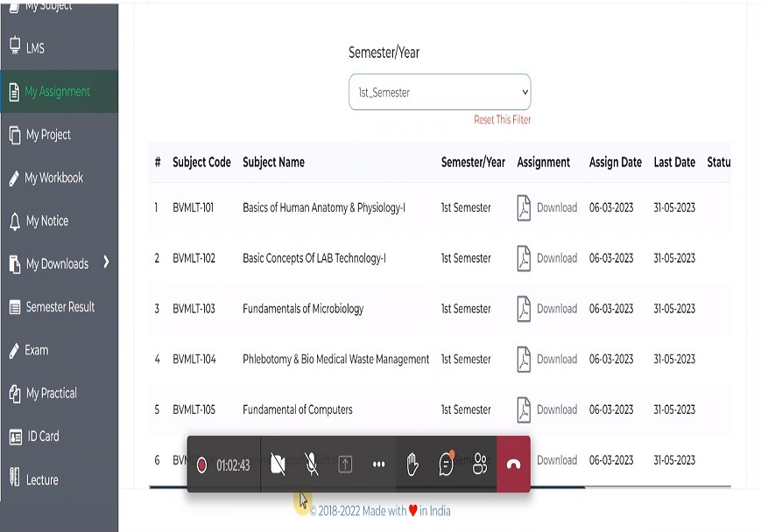Click the raise hand icon in meeting toolbar
761x532 pixels.
click(412, 465)
